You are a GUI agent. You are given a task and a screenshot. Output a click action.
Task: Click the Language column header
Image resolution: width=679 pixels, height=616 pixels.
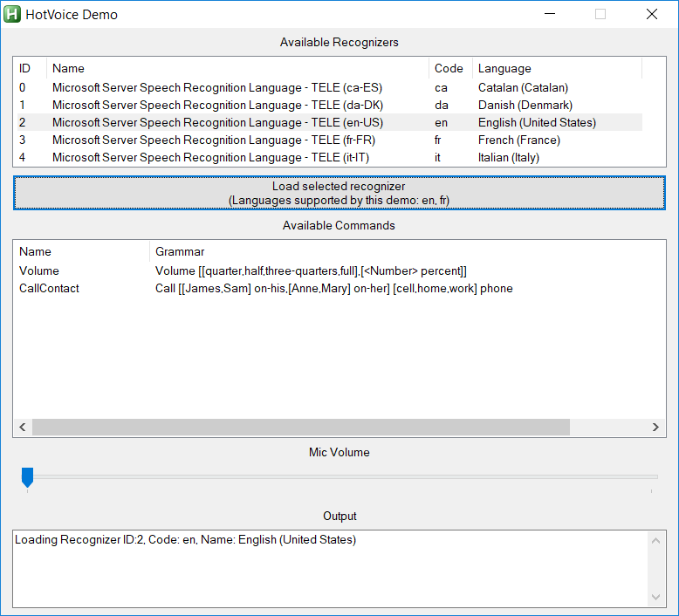coord(558,68)
